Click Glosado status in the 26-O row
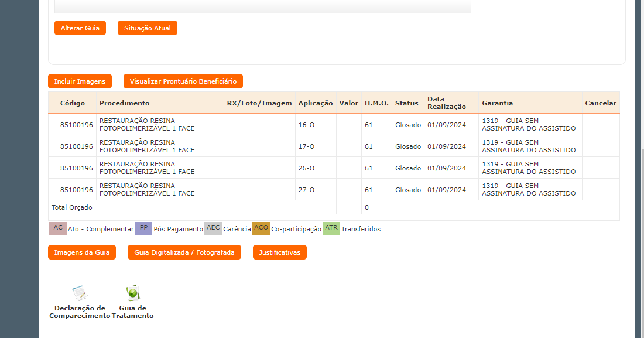 [408, 168]
